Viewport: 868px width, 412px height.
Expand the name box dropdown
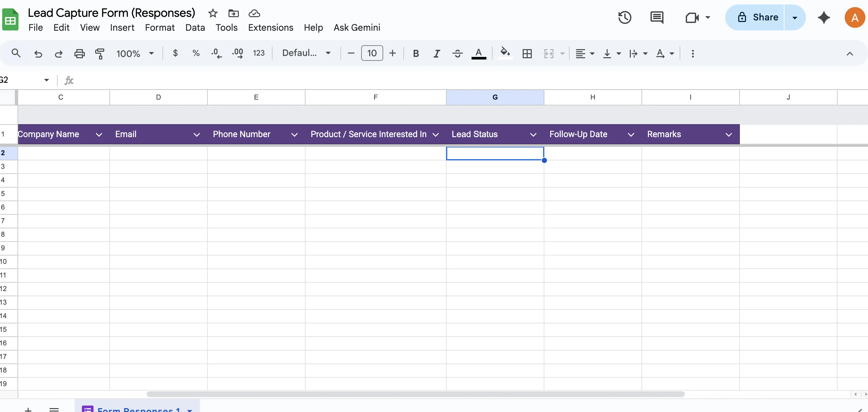47,80
